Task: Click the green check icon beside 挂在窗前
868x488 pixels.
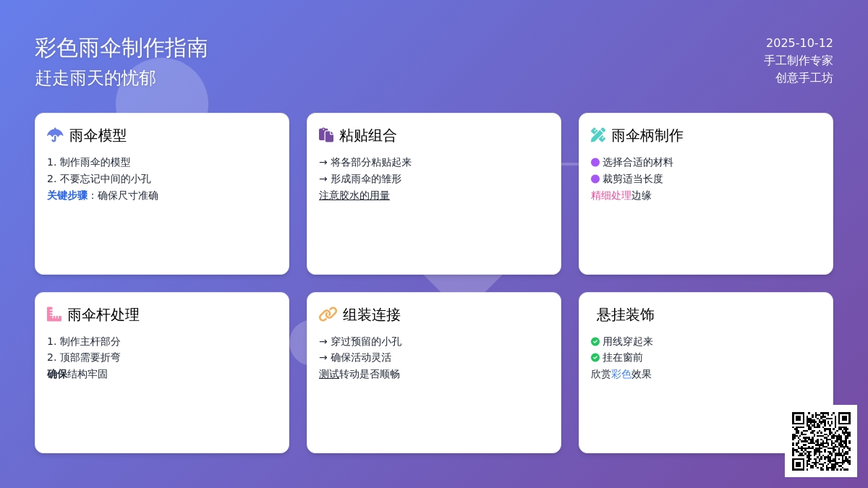Action: pyautogui.click(x=595, y=357)
